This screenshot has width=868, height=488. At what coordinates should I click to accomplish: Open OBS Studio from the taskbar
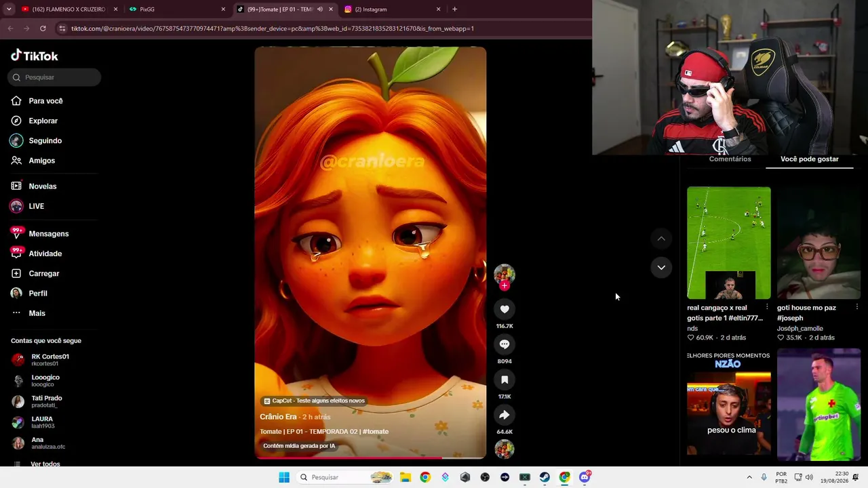[x=485, y=477]
